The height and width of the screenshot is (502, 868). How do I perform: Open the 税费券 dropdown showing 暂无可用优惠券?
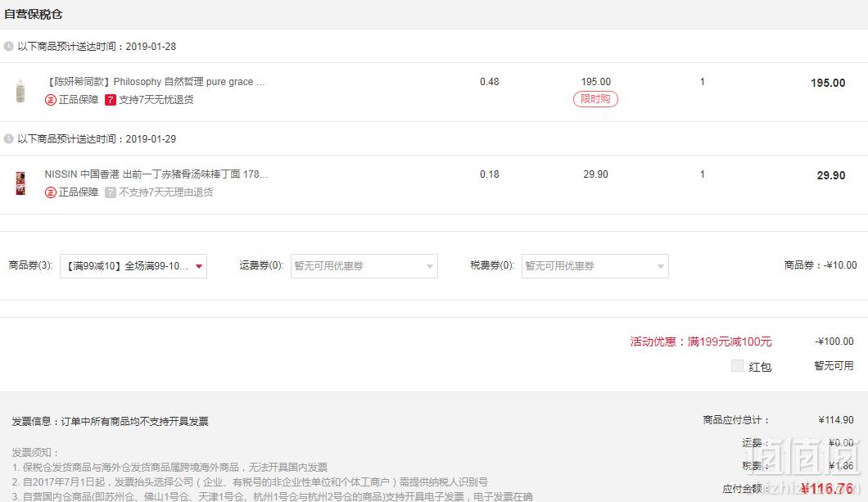595,266
